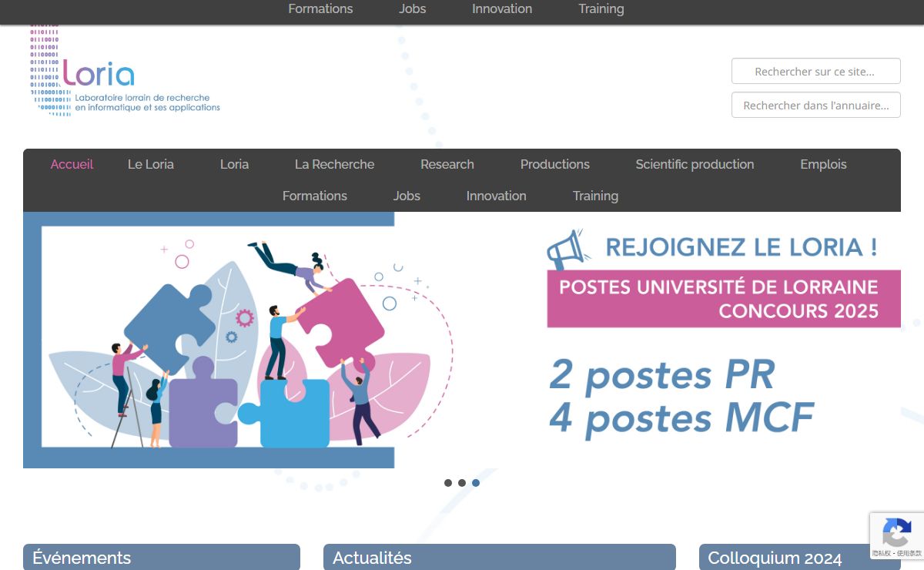Screen dimensions: 924x570
Task: Open the Événements section heading
Action: [82, 558]
